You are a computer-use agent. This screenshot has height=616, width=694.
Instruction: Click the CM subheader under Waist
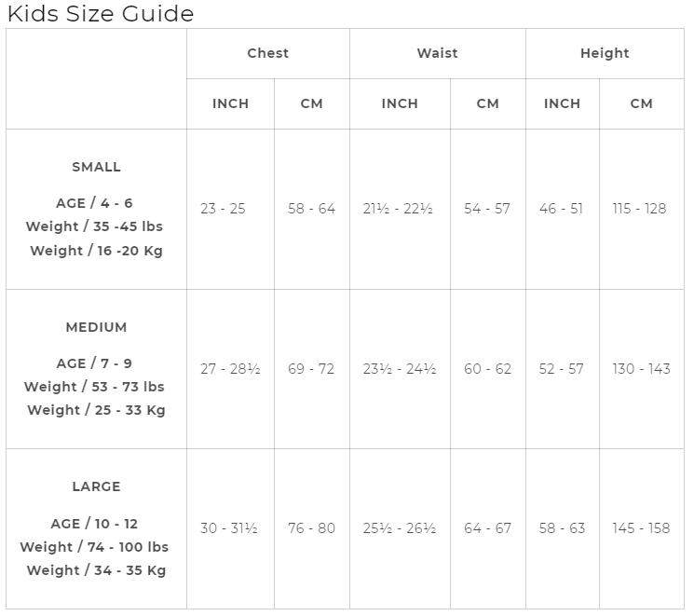(x=487, y=103)
